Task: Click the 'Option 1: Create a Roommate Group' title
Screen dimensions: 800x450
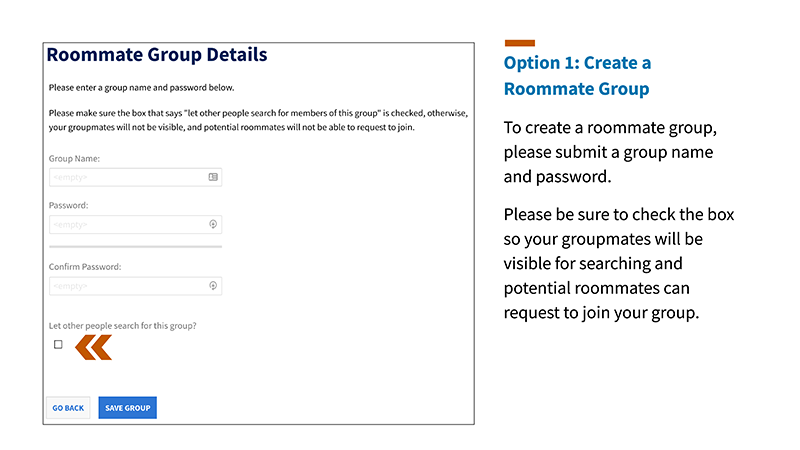Action: tap(577, 76)
